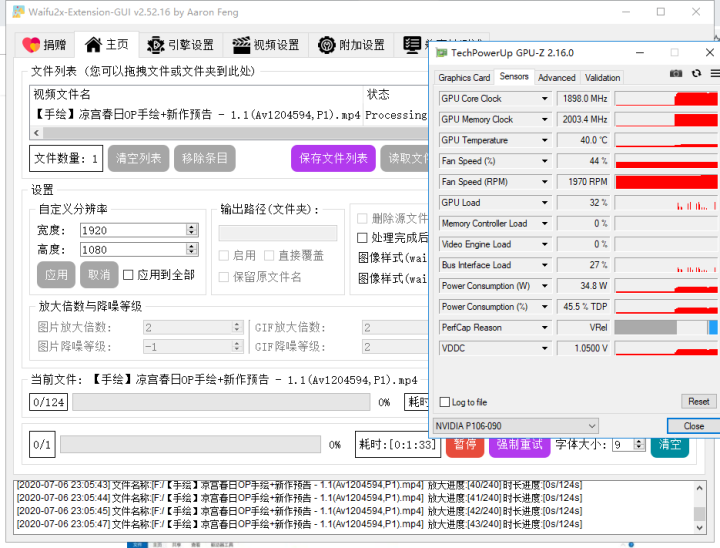The height and width of the screenshot is (548, 720).
Task: Open the 捐赠 donate tab
Action: click(44, 45)
